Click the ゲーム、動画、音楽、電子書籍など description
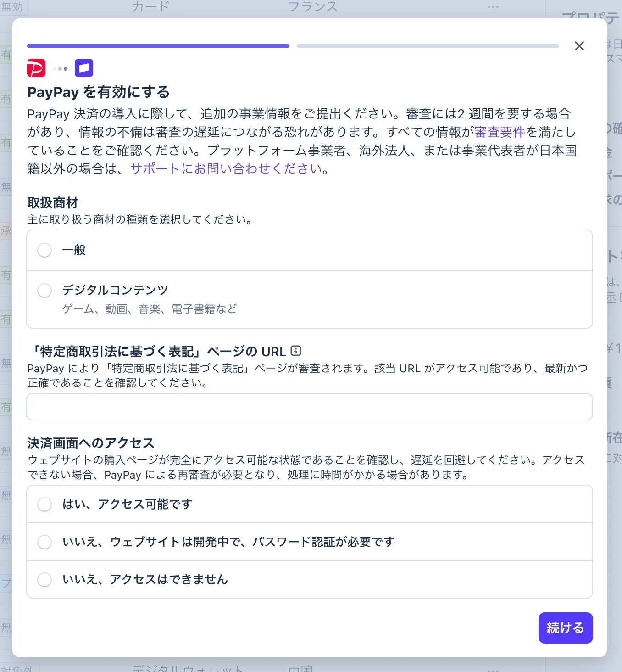The width and height of the screenshot is (622, 672). click(x=150, y=309)
